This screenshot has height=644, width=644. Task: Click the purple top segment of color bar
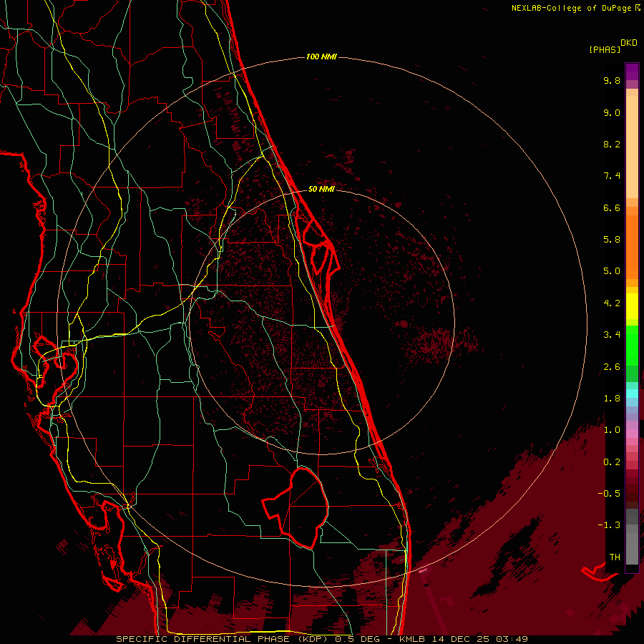pyautogui.click(x=632, y=72)
